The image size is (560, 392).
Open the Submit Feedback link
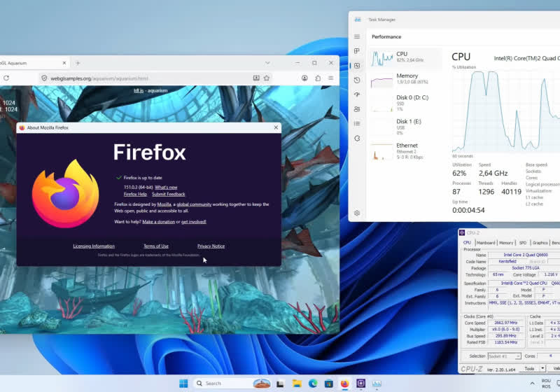[169, 194]
